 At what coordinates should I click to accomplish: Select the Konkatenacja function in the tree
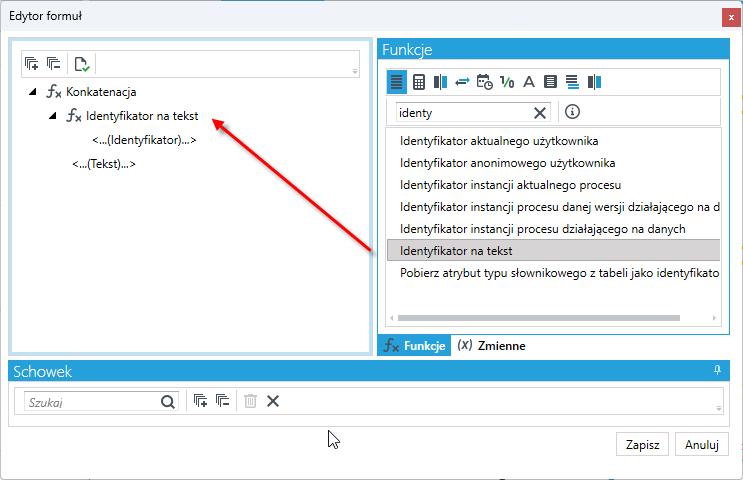pos(101,92)
